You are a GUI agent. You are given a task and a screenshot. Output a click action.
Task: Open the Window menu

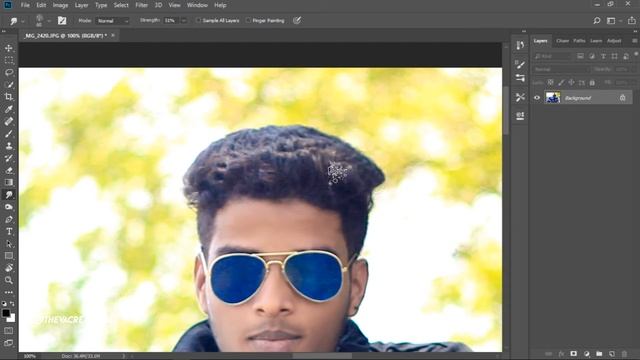pyautogui.click(x=197, y=5)
